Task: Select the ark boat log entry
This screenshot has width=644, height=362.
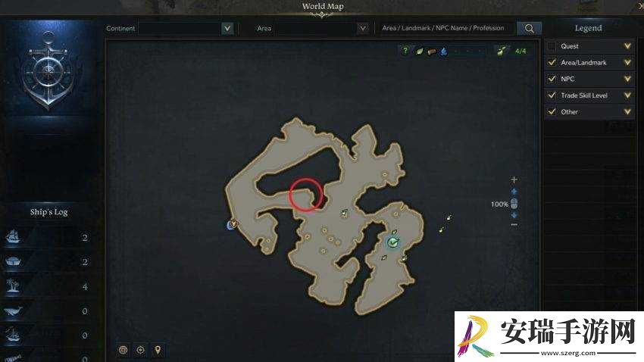Action: (49, 261)
